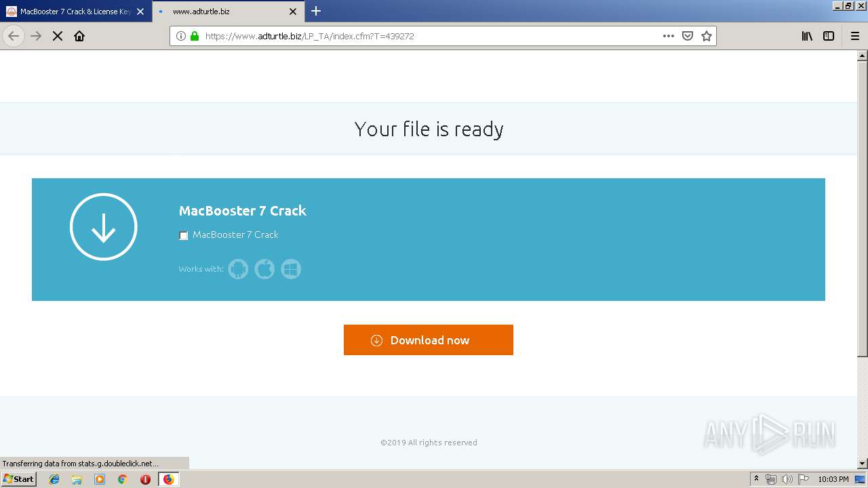Go to the Home page icon
This screenshot has height=488, width=868.
click(79, 36)
